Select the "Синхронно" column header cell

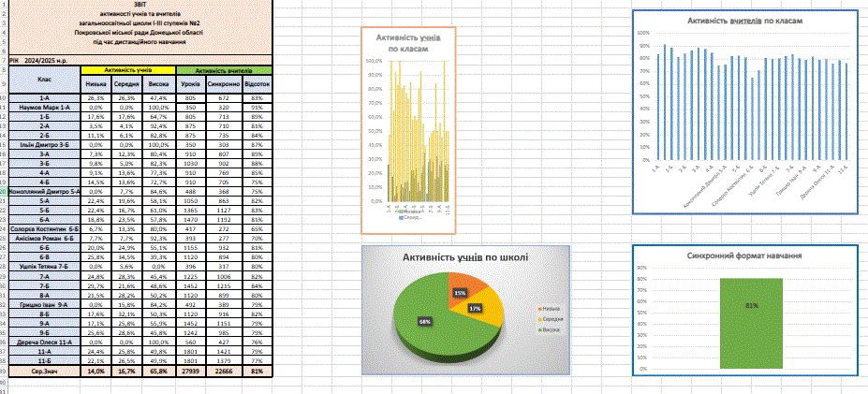[224, 83]
